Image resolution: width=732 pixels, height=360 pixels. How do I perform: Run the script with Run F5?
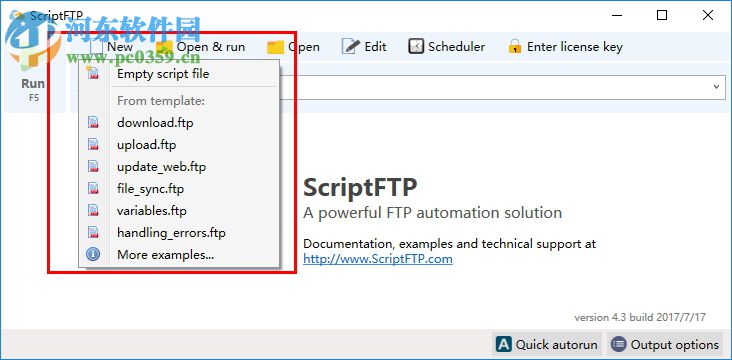[x=34, y=89]
